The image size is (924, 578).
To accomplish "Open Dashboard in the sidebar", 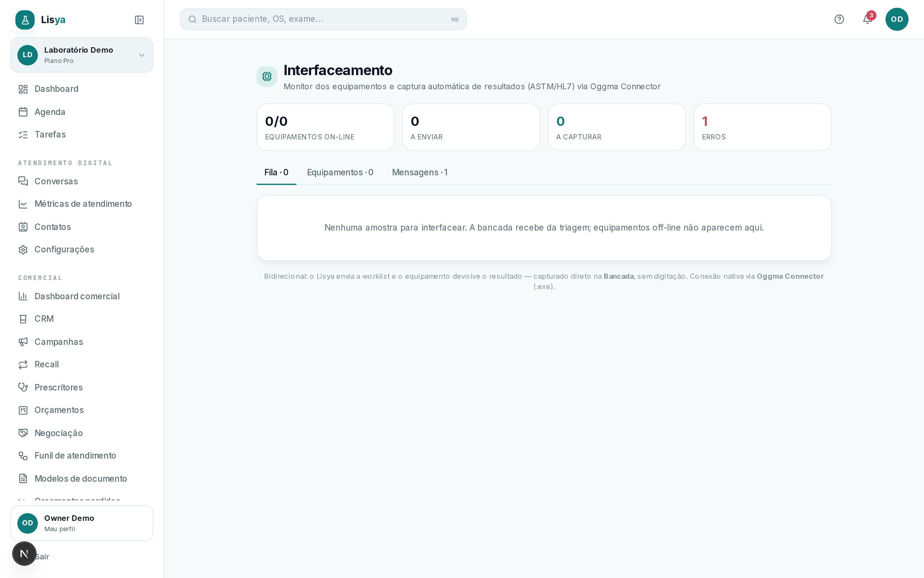I will [82, 89].
